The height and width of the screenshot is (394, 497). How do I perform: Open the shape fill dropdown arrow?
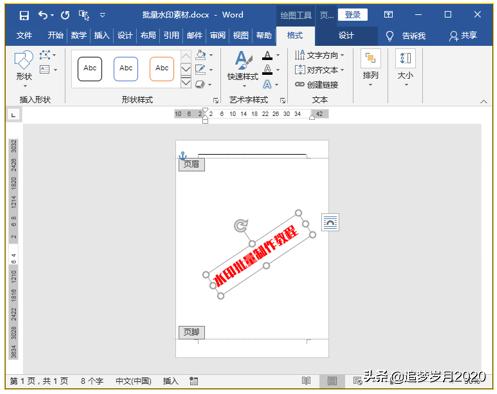click(211, 55)
